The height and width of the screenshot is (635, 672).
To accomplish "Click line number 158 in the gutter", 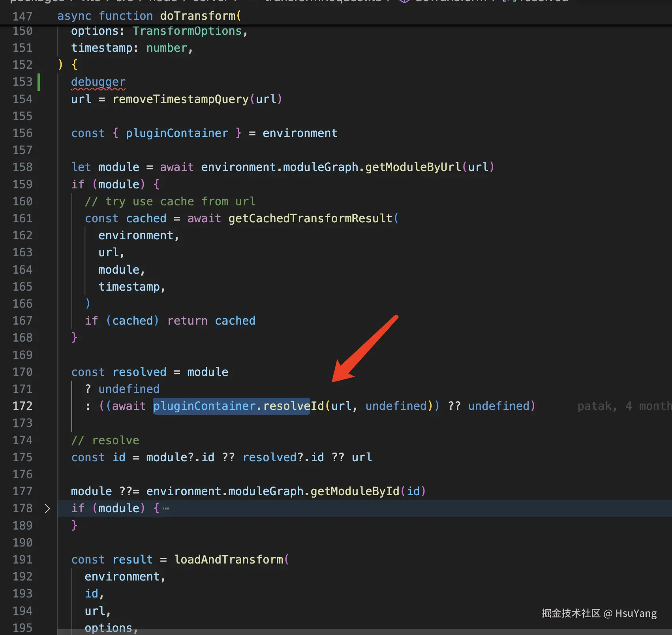I will pos(23,167).
